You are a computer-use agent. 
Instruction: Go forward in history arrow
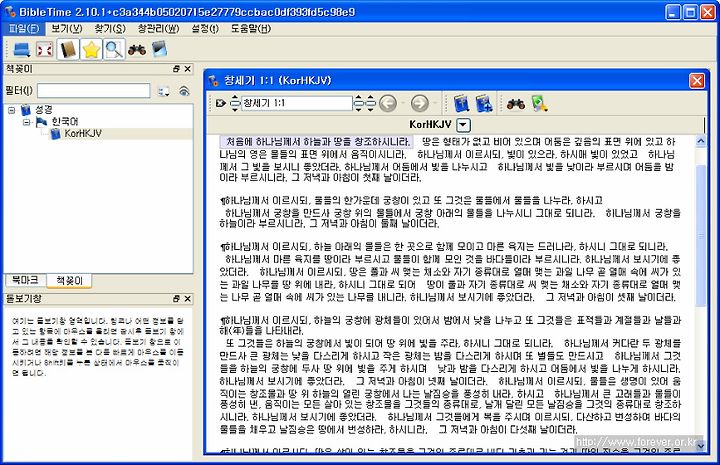(x=420, y=103)
